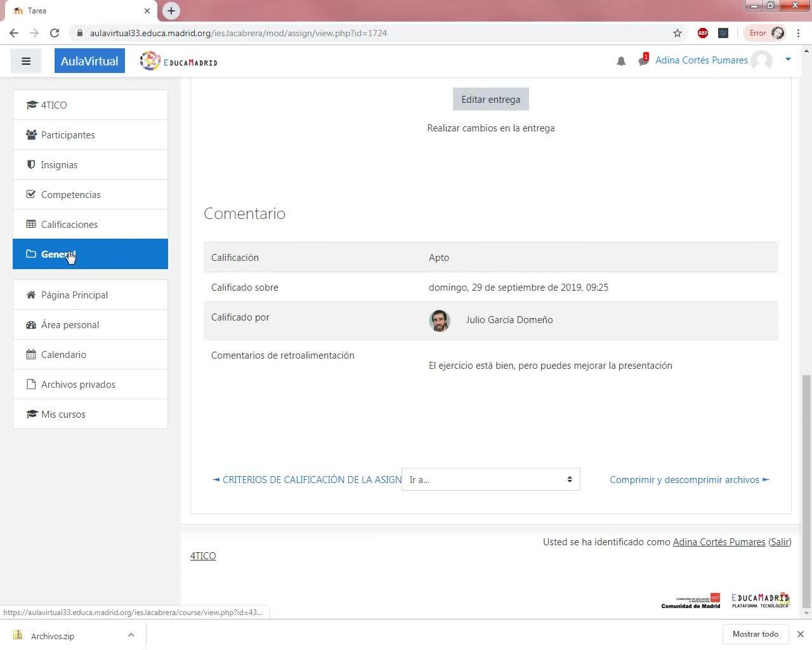Click the Editar entrega button

click(x=491, y=99)
